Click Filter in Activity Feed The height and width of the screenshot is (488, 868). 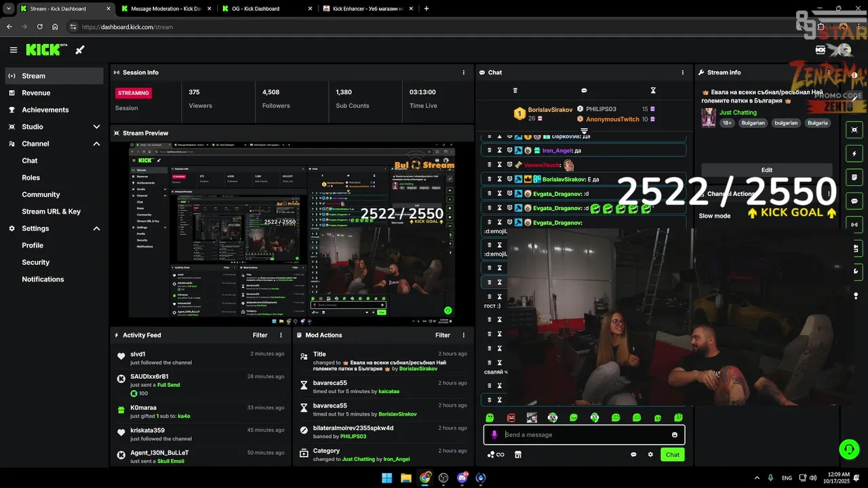(260, 335)
